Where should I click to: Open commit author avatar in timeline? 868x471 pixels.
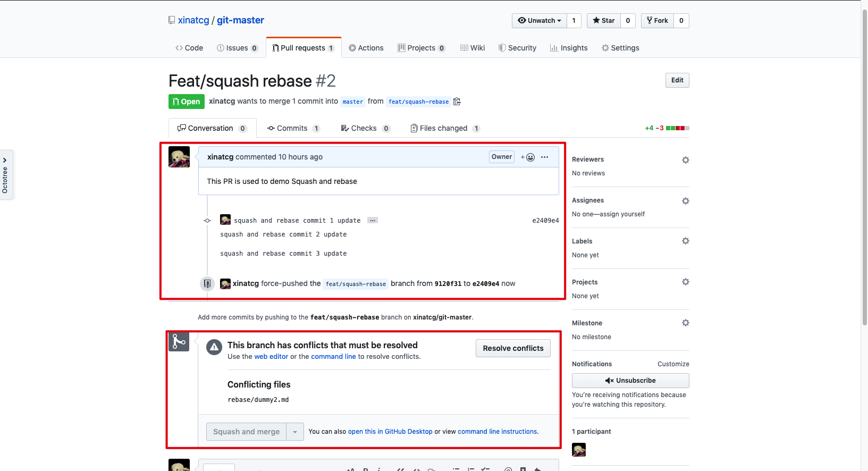(225, 220)
